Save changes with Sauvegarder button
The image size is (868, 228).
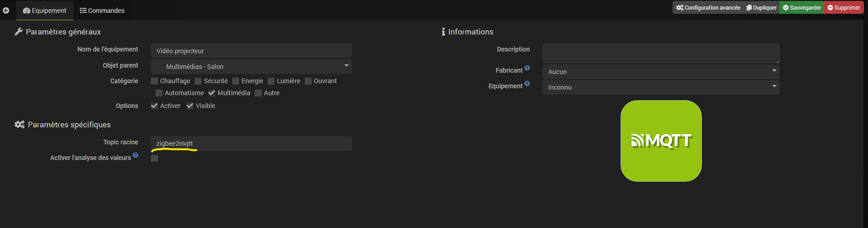pyautogui.click(x=802, y=8)
